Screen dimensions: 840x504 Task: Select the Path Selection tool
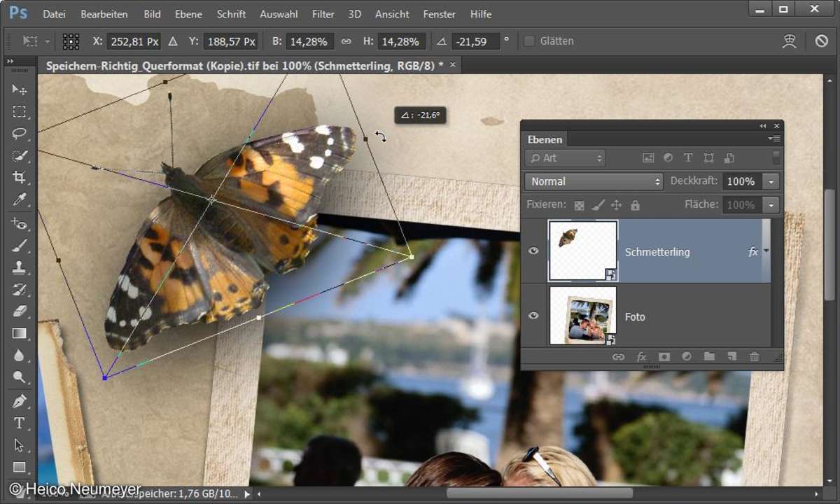[x=19, y=445]
